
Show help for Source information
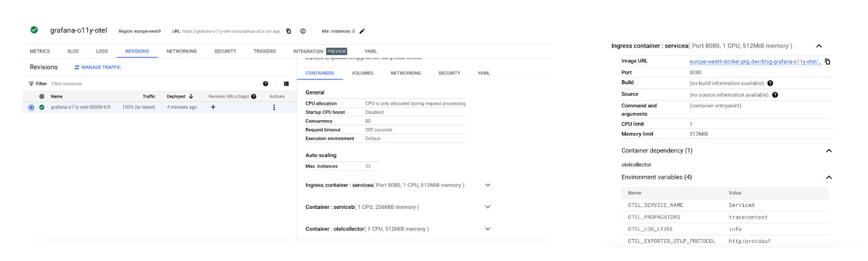click(775, 94)
